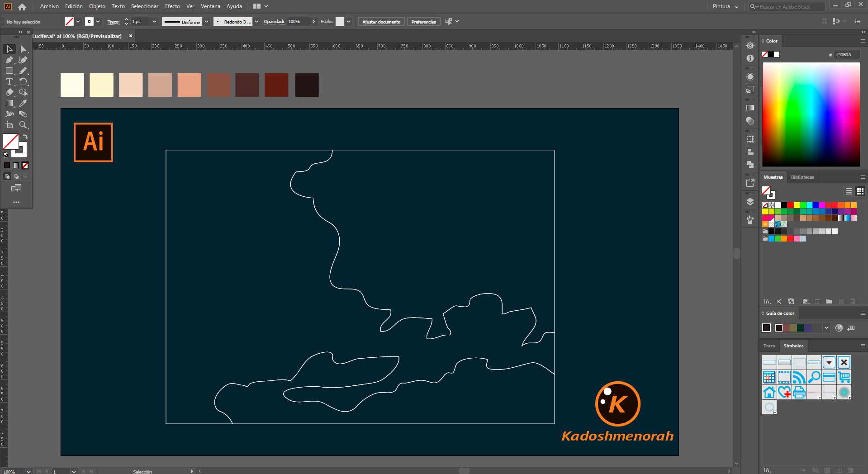Click the printer symbol in Símbolos

[799, 392]
